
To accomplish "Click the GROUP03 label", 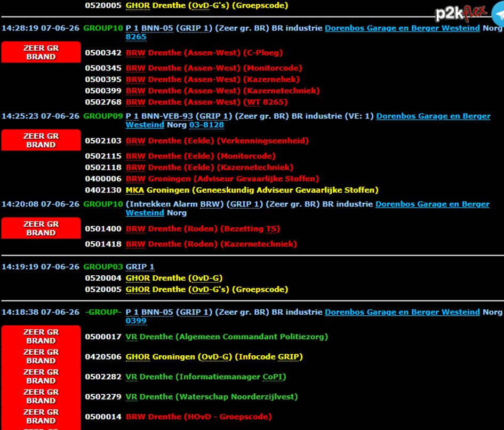I will [x=103, y=267].
